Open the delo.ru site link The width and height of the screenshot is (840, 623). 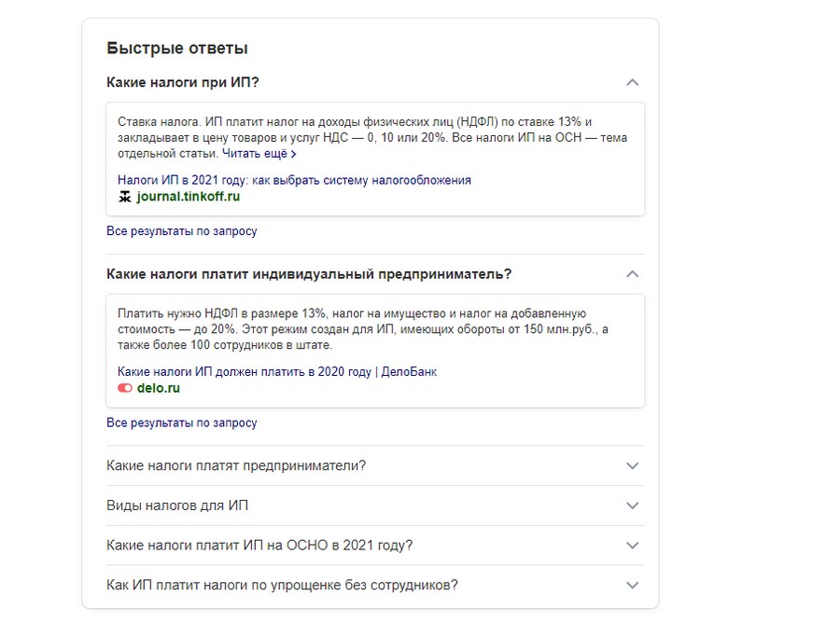pos(158,388)
